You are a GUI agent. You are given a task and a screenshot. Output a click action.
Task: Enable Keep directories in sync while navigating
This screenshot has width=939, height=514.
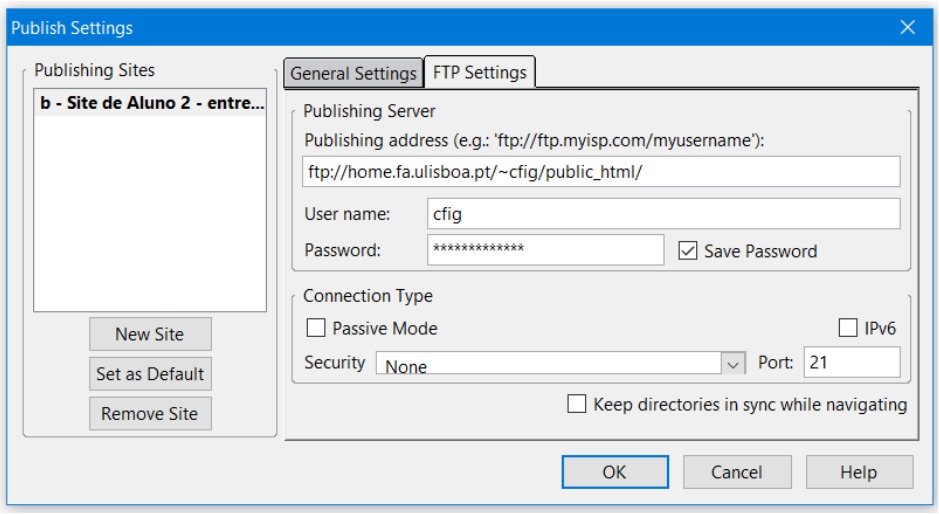(576, 405)
